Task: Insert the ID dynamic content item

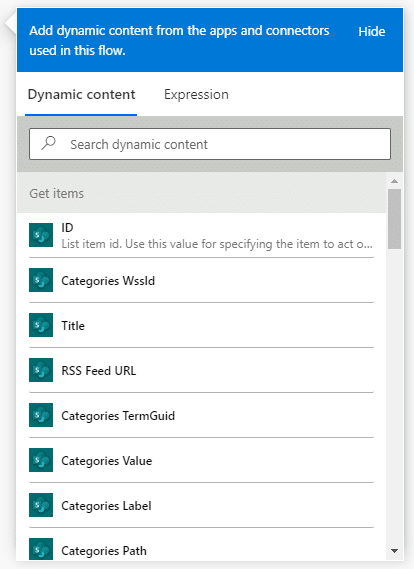Action: coord(201,235)
